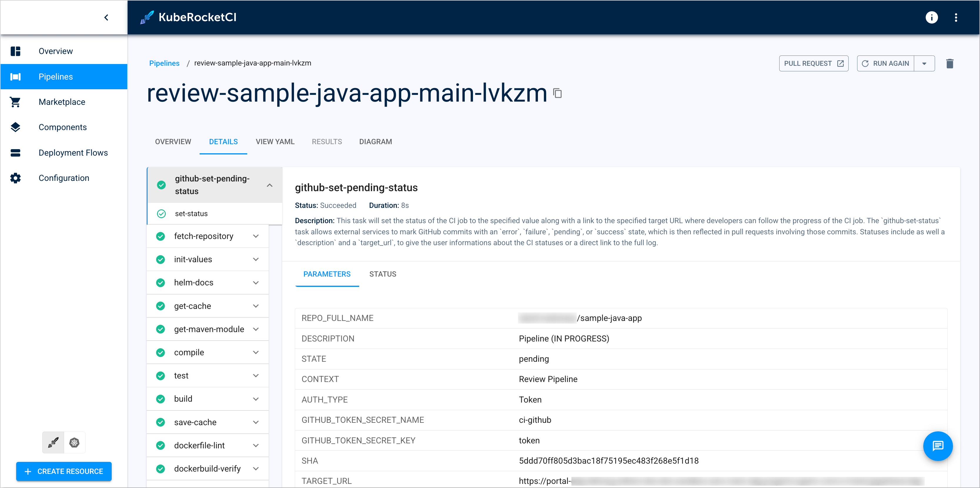Click the RUN AGAIN button
Screen dimensions: 980x488
885,63
